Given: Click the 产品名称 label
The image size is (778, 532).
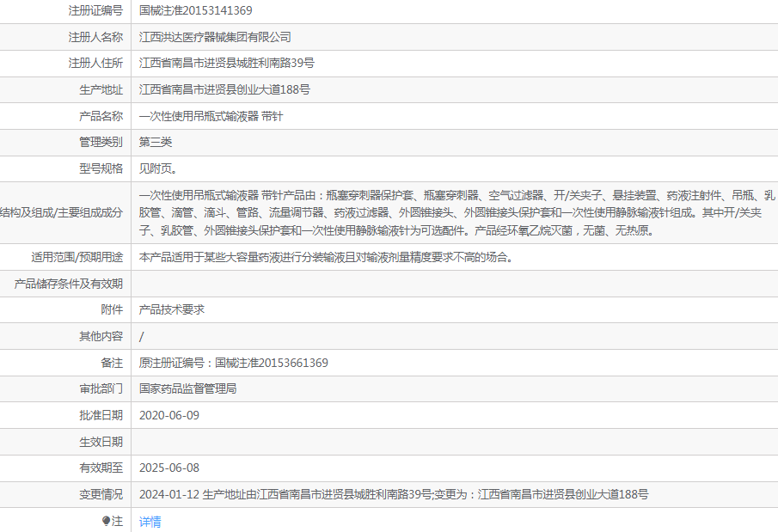Looking at the screenshot, I should (x=101, y=116).
